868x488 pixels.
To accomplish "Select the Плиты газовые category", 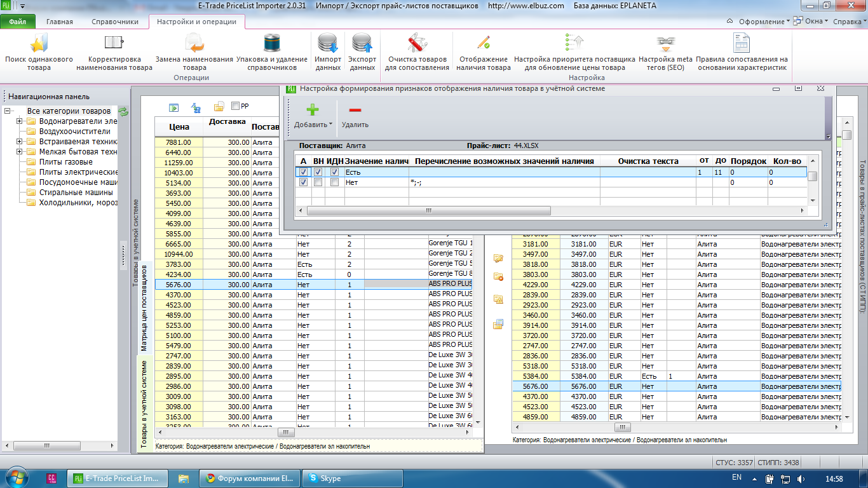I will coord(65,162).
